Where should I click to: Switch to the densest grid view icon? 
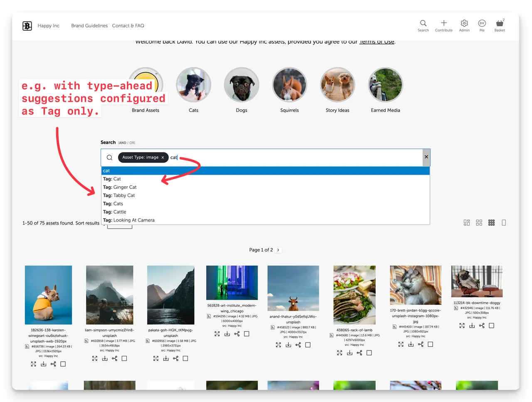point(491,223)
